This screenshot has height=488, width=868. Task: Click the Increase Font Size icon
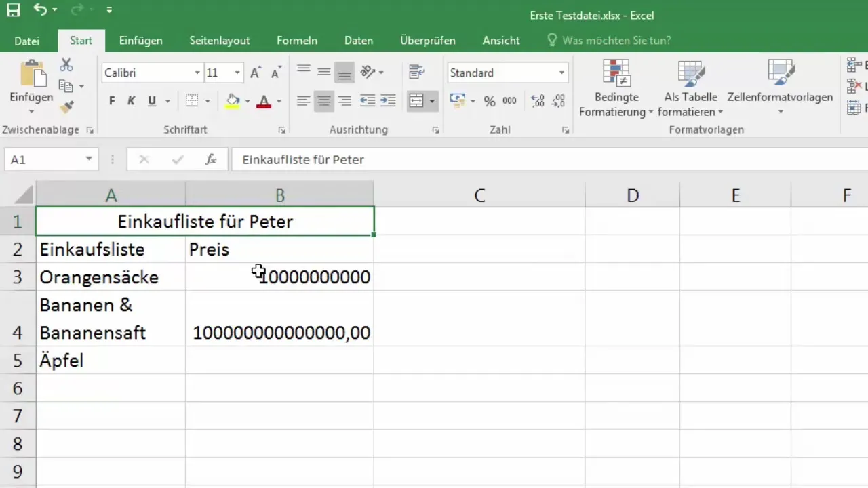[x=256, y=73]
